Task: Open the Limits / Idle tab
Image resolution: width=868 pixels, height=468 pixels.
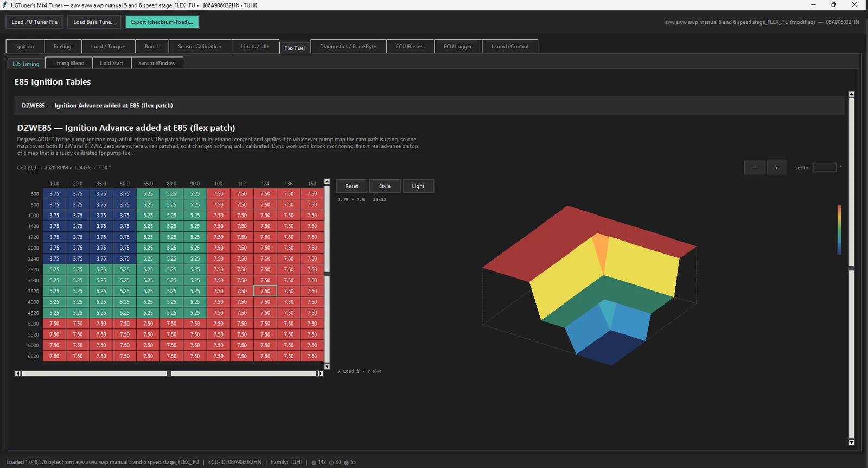Action: coord(255,46)
